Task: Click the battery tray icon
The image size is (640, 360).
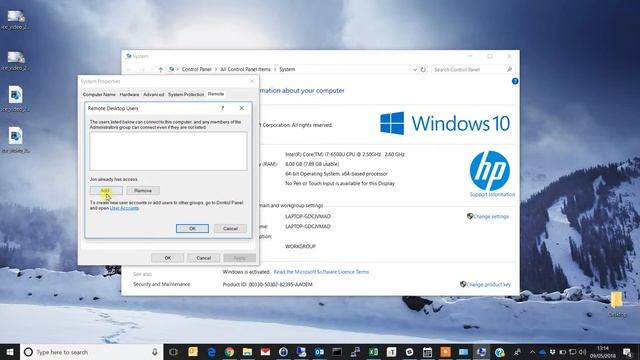Action: (x=562, y=352)
